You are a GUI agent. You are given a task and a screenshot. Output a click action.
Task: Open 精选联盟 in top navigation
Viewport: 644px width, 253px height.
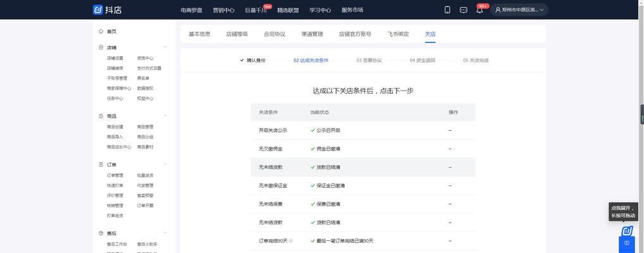click(288, 10)
